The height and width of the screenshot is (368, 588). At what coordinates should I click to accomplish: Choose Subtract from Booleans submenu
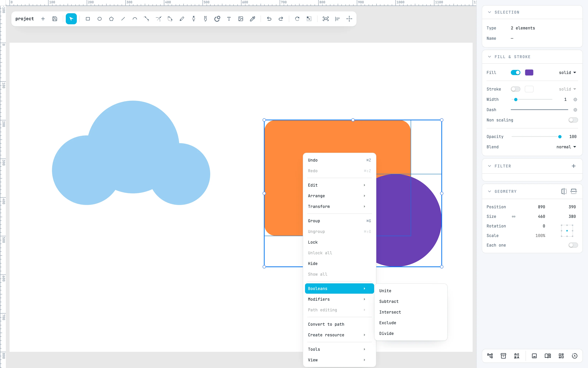pos(411,302)
